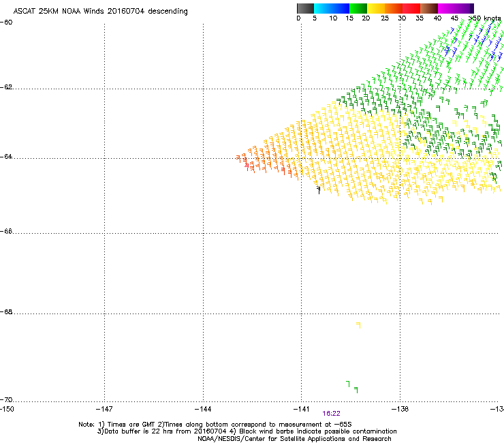
Task: Click the '10' label in the knots legend
Action: (x=333, y=18)
